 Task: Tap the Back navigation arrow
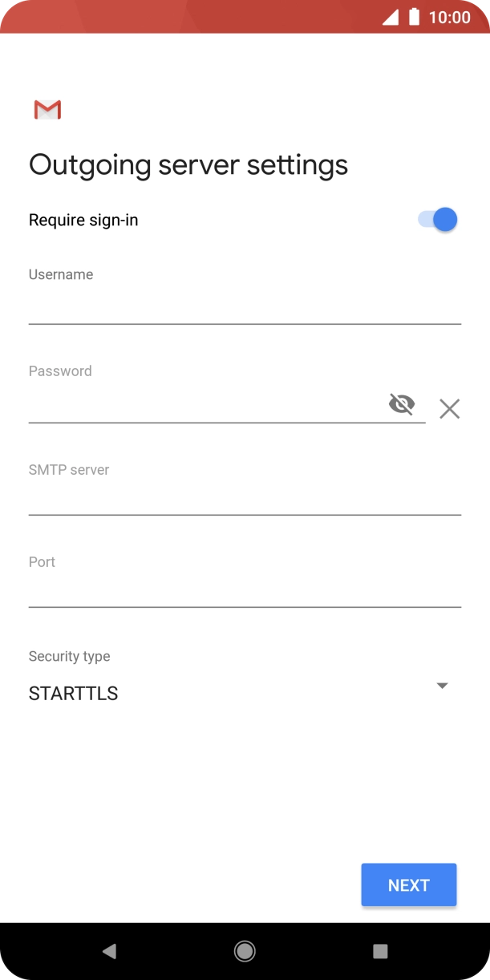coord(109,950)
